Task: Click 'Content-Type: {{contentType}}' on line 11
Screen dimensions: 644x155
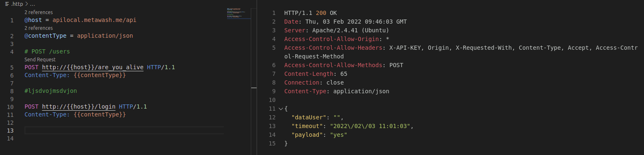Action: [x=75, y=115]
